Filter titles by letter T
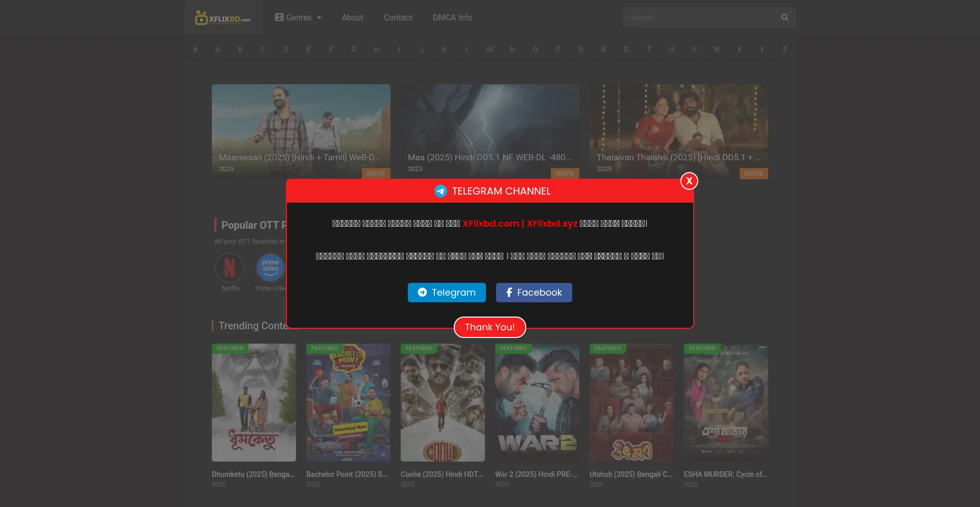The width and height of the screenshot is (980, 507). [649, 50]
